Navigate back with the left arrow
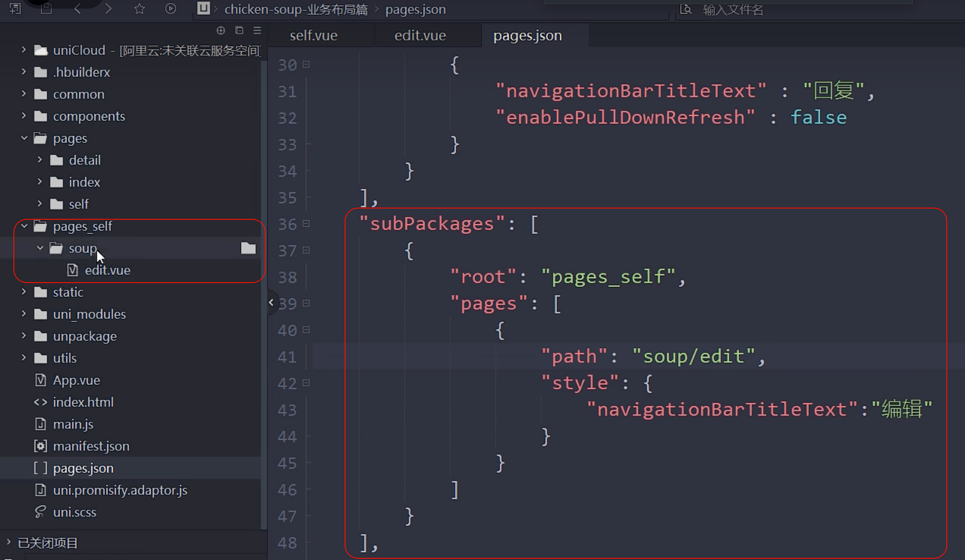The width and height of the screenshot is (965, 560). click(x=78, y=8)
